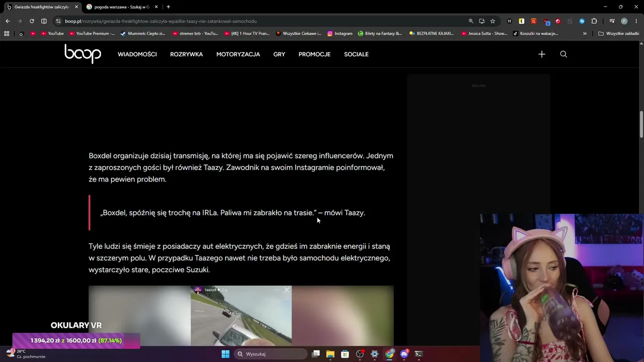The height and width of the screenshot is (362, 644).
Task: Open the Motoryzacja section
Action: coord(238,54)
